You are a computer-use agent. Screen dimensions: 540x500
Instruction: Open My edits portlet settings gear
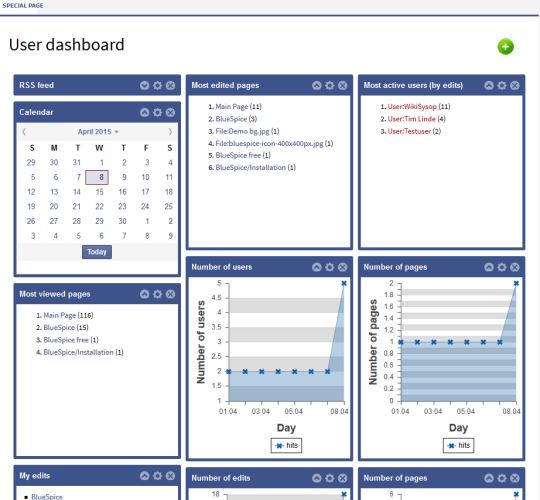157,476
